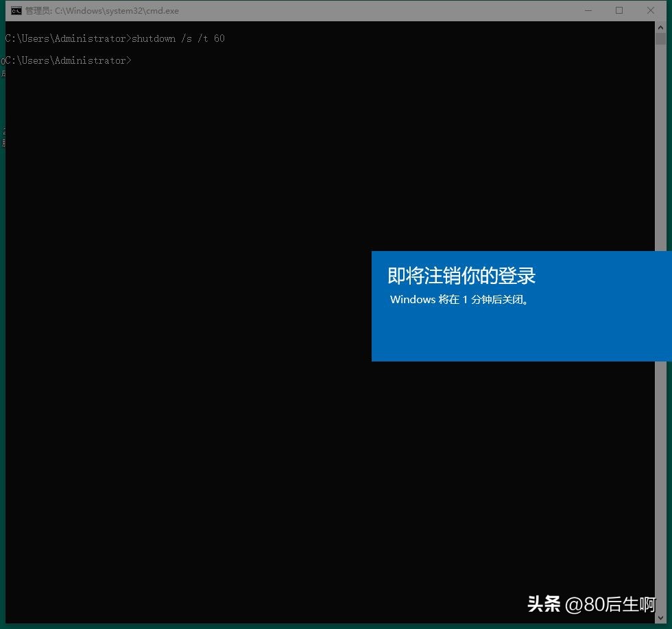Select the first C:\Users\Administrator> prompt line
672x629 pixels.
(65, 38)
